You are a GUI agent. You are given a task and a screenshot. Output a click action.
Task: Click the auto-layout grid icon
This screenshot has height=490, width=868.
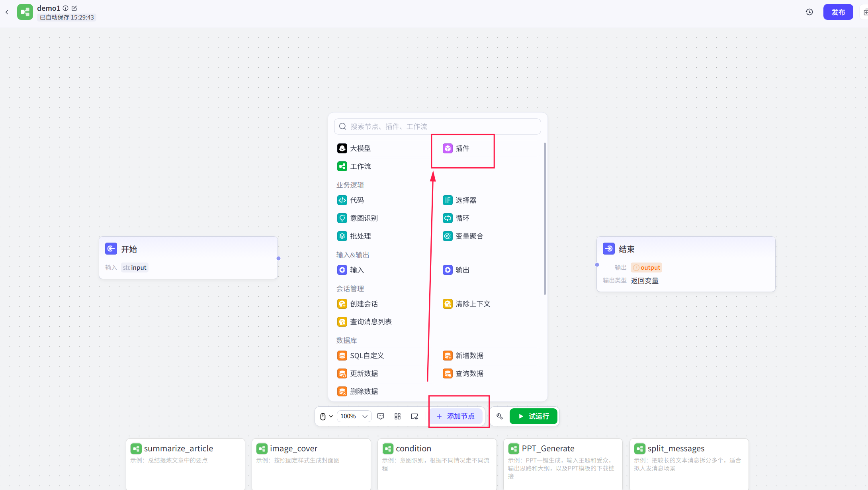tap(397, 416)
